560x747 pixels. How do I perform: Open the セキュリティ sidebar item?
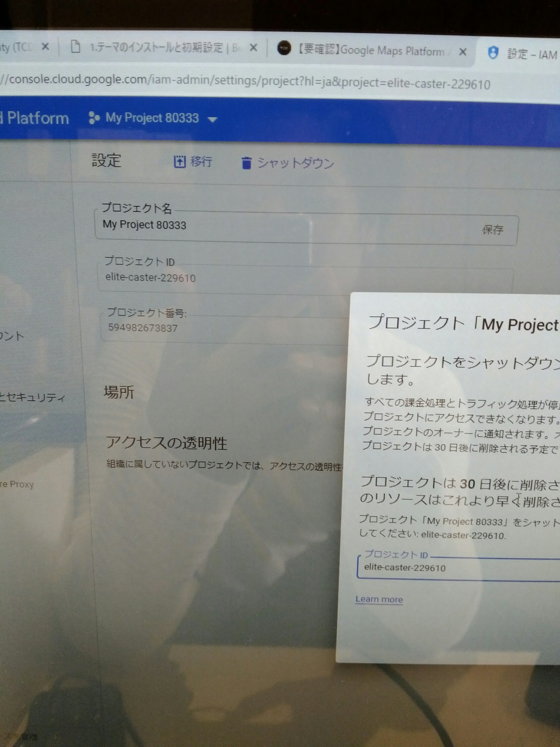click(x=33, y=397)
